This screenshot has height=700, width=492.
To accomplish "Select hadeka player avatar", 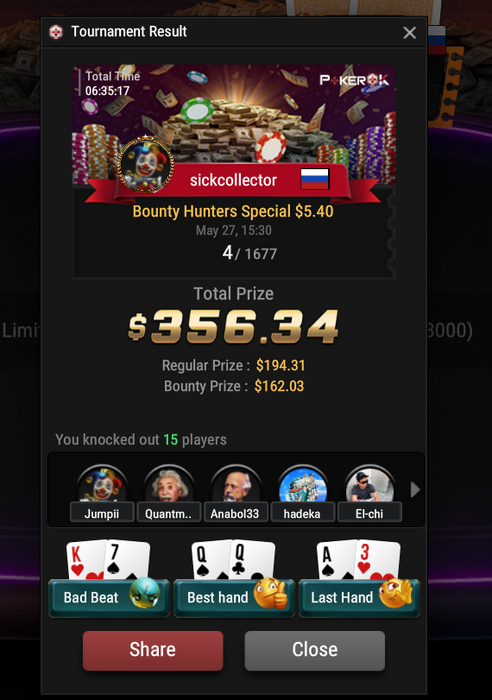I will (302, 484).
